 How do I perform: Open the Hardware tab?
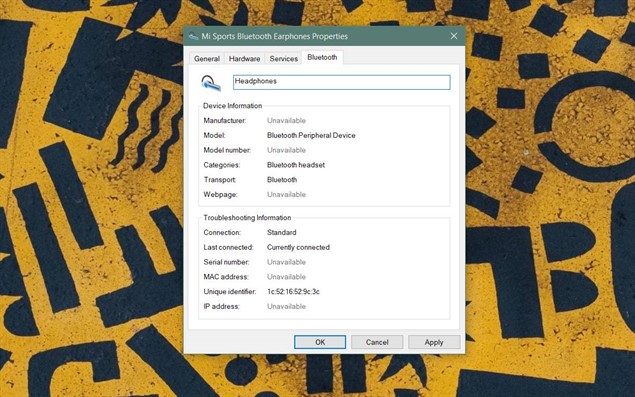coord(244,58)
